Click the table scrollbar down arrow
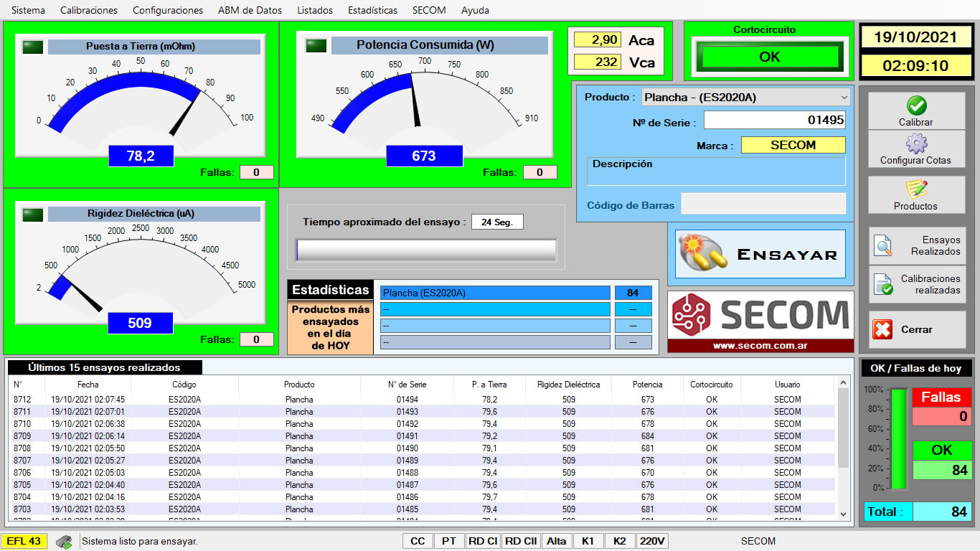The height and width of the screenshot is (551, 980). point(843,514)
